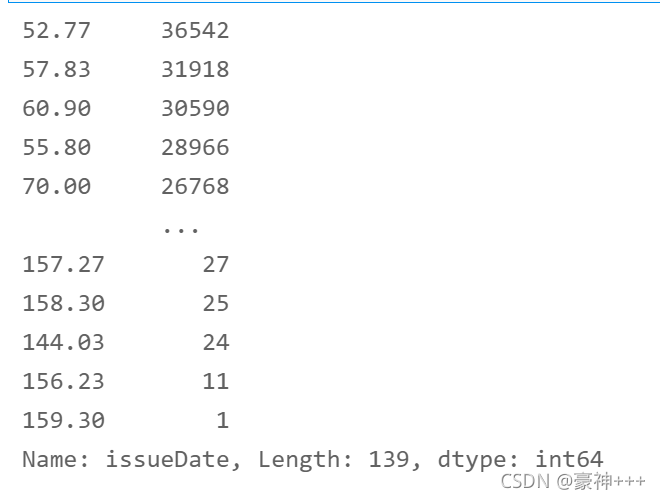This screenshot has height=499, width=660.
Task: Select the index value 57.83
Action: pyautogui.click(x=56, y=69)
